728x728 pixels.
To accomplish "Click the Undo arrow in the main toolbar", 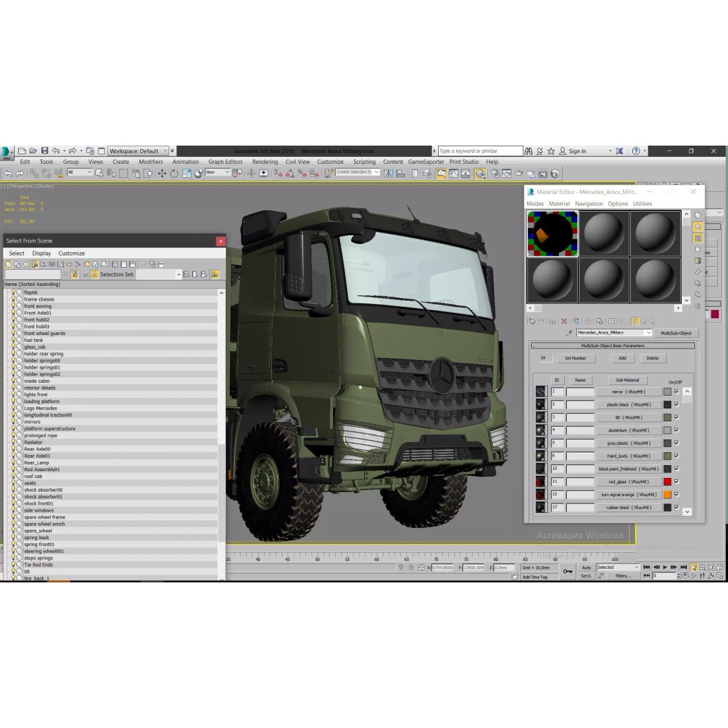I will point(8,174).
